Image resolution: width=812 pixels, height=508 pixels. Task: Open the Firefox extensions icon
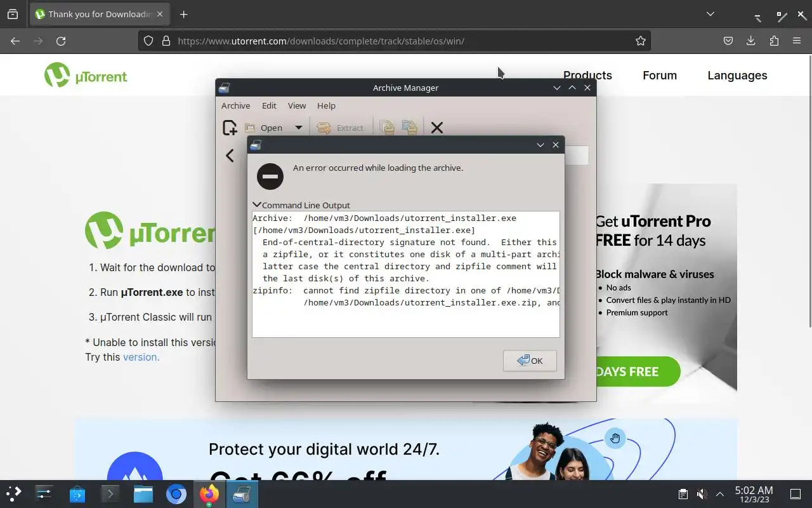[x=774, y=41]
